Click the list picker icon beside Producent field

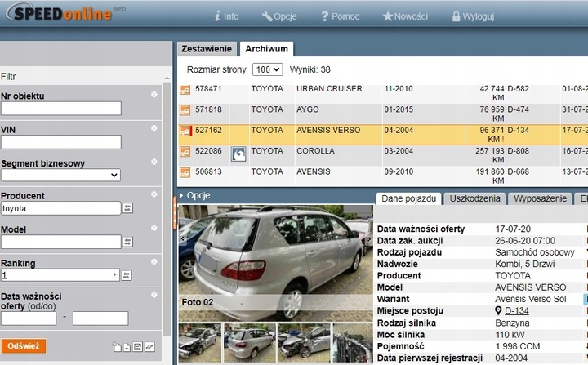[127, 208]
